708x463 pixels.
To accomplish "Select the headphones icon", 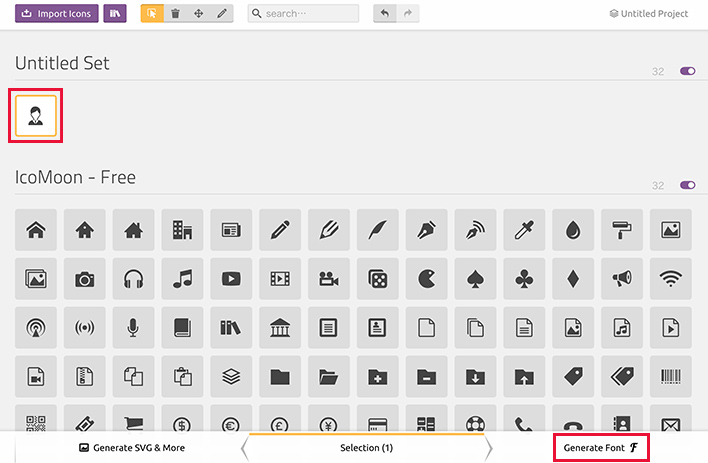I will coord(133,279).
